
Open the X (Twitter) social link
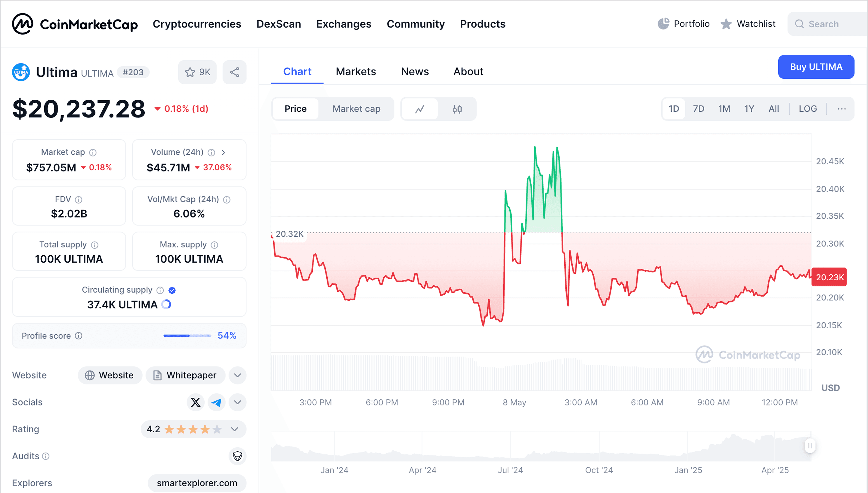(x=196, y=402)
